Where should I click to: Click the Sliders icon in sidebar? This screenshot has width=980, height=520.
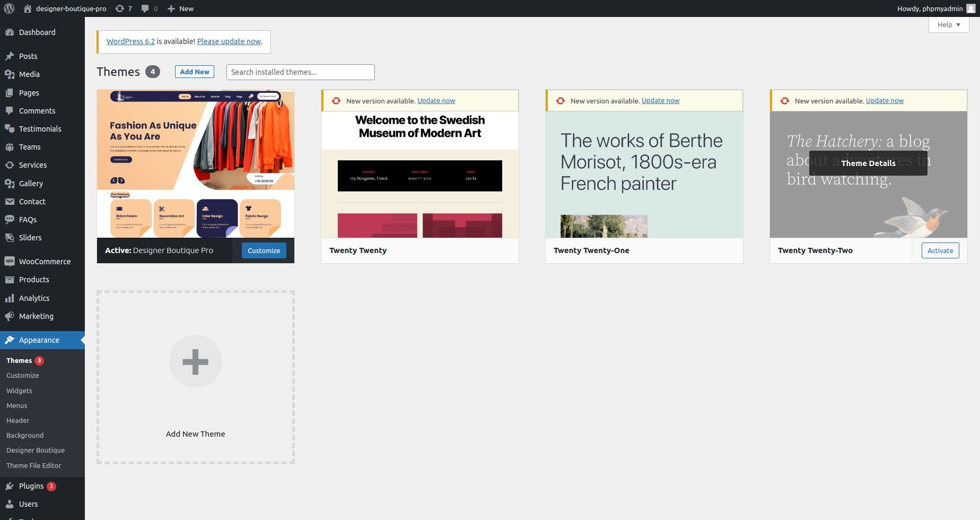pyautogui.click(x=10, y=238)
